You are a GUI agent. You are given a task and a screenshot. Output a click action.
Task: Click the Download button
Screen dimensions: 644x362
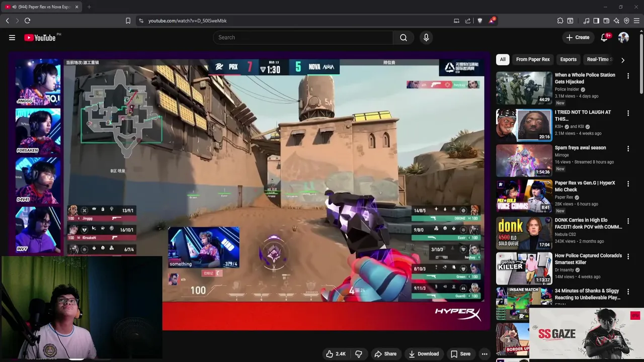tap(424, 354)
